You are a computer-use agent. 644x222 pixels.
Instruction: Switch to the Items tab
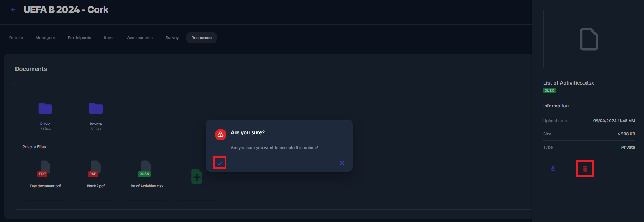[x=109, y=38]
